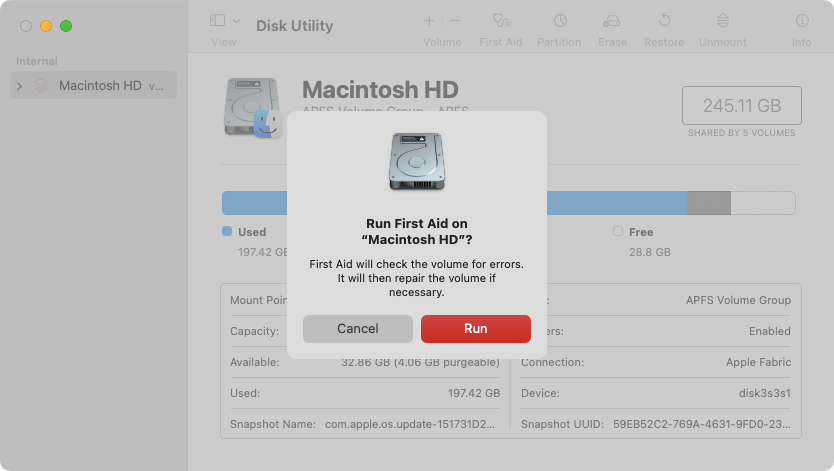Click the sidebar View icon
This screenshot has width=834, height=471.
[218, 21]
